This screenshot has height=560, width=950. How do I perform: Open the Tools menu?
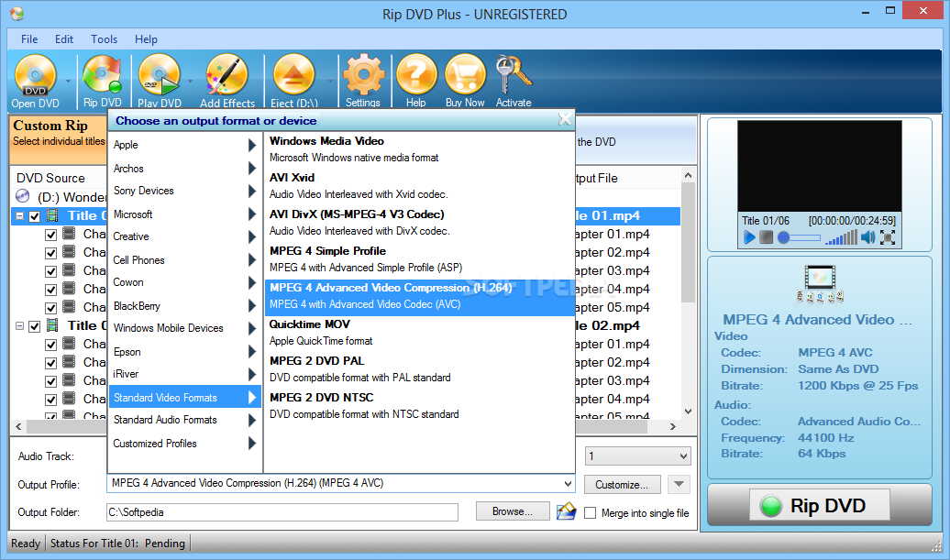click(x=105, y=39)
